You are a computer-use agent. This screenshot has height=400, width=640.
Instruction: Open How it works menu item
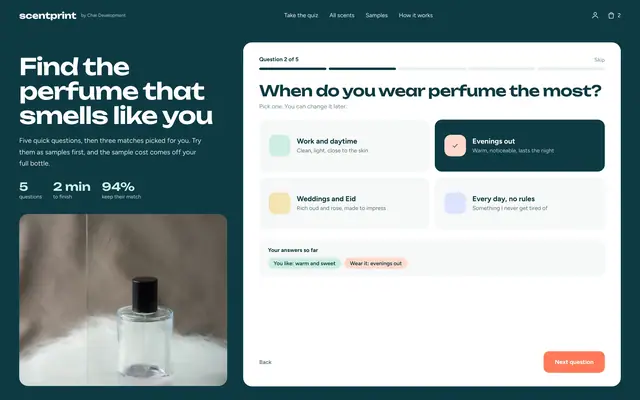pyautogui.click(x=416, y=16)
